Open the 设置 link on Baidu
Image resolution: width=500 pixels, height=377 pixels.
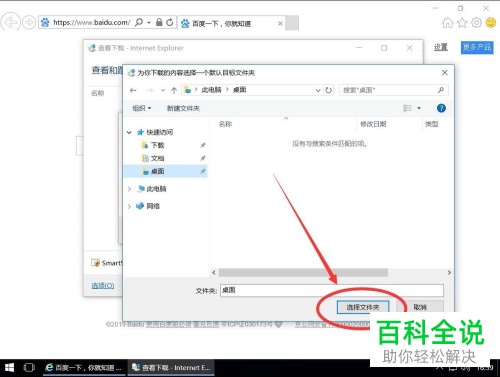441,47
